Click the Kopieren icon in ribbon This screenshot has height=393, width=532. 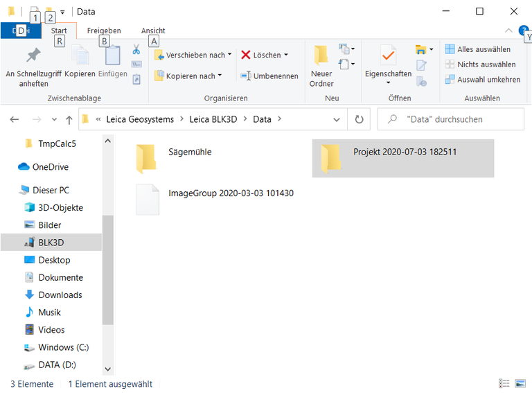80,56
